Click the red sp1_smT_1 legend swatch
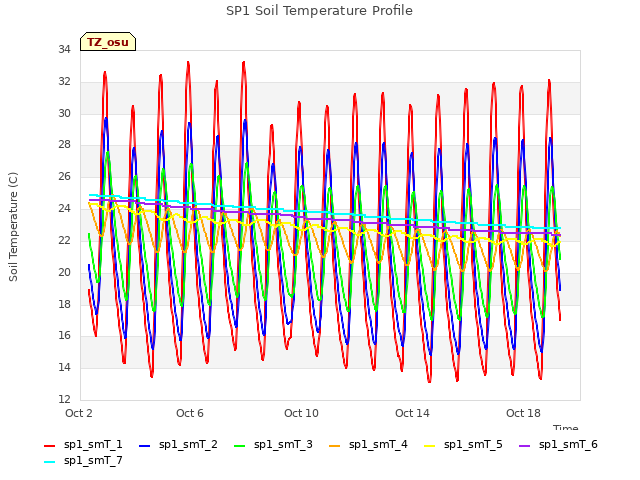Image resolution: width=640 pixels, height=480 pixels. 49,446
